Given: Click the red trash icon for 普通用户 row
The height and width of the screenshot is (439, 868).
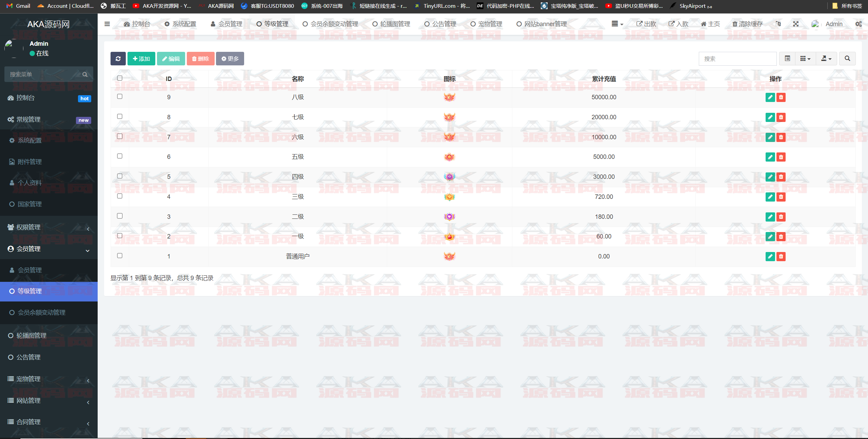Looking at the screenshot, I should point(781,257).
